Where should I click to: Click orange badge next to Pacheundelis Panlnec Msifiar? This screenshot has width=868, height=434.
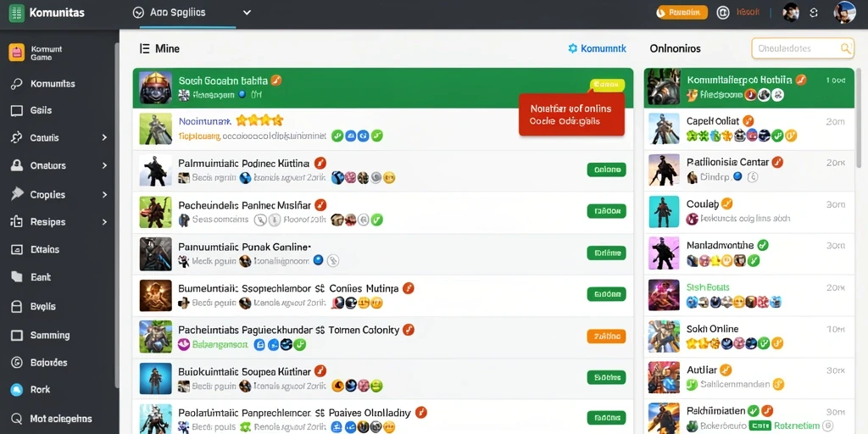pyautogui.click(x=320, y=205)
